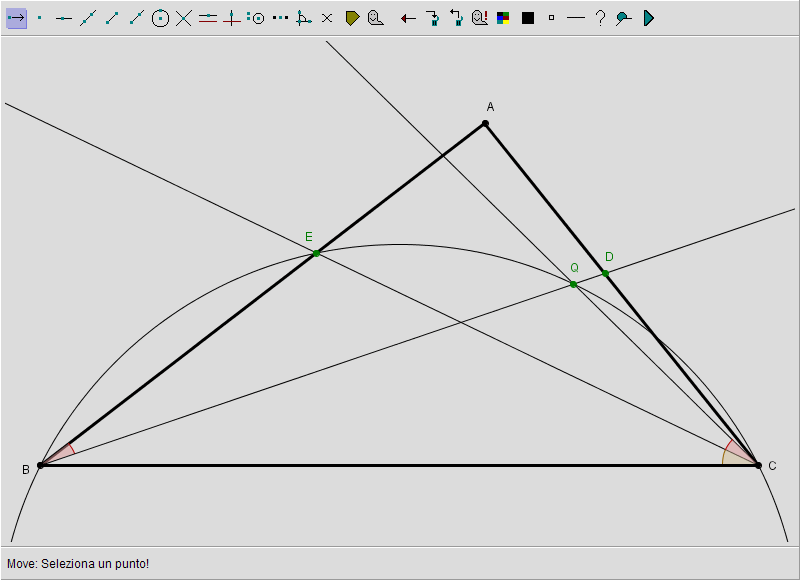This screenshot has height=580, width=800.
Task: Click the teal run macro arrow
Action: [x=648, y=18]
